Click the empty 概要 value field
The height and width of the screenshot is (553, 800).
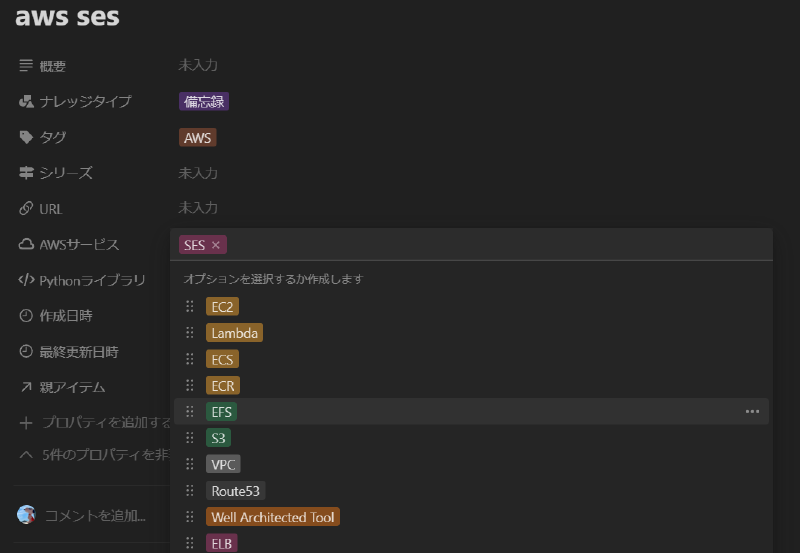click(x=198, y=65)
